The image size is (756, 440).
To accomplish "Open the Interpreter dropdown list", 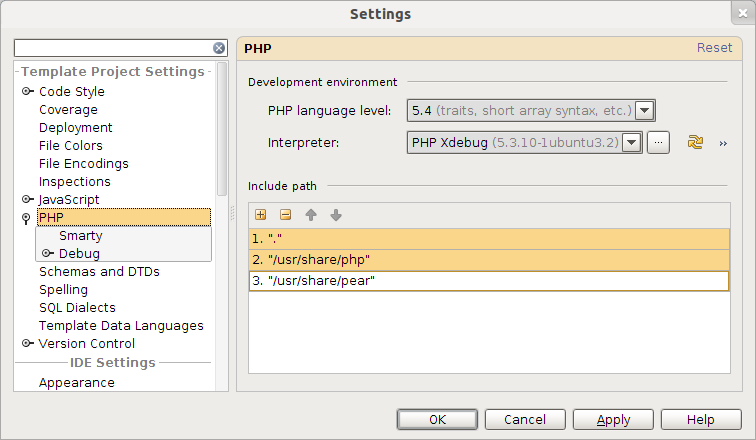I will [x=632, y=143].
